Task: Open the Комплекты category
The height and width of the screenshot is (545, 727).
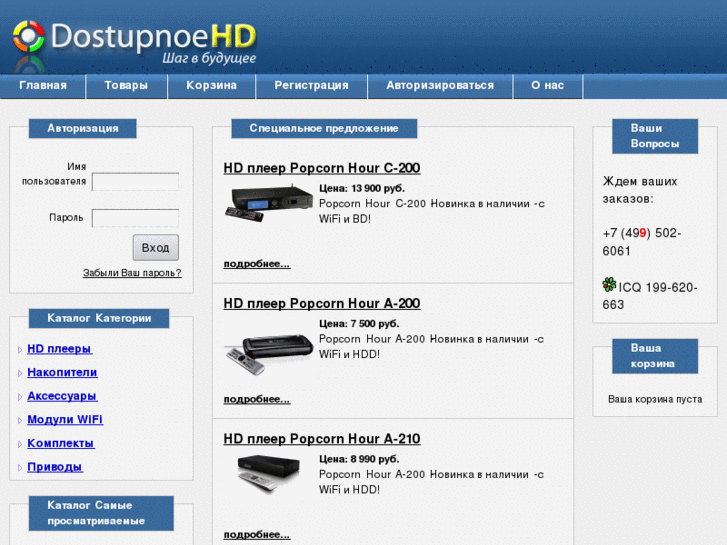Action: click(61, 443)
